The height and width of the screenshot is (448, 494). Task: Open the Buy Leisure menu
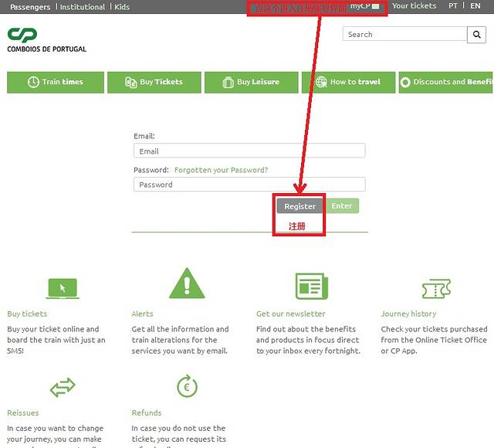[x=251, y=82]
